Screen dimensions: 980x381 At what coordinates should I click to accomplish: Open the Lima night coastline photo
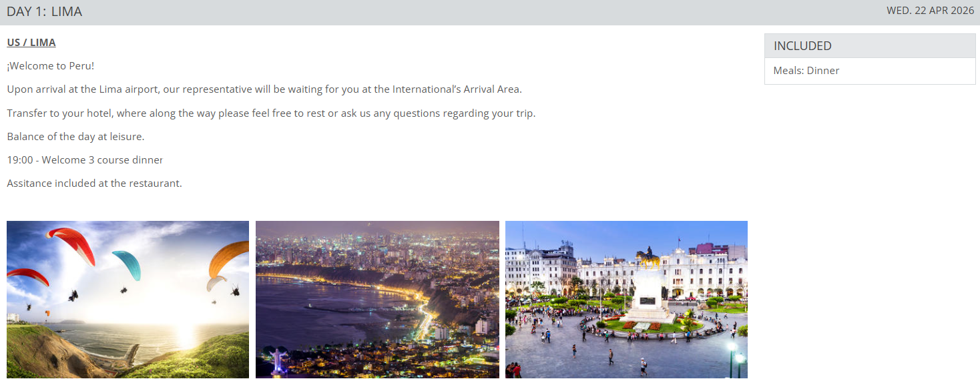(377, 300)
